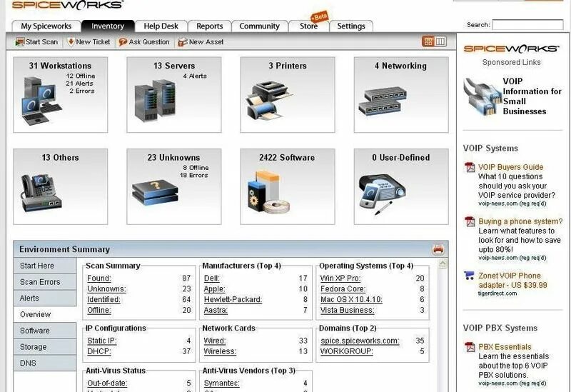Click PDF icon beside Buying a phone system
The height and width of the screenshot is (392, 571).
(470, 221)
